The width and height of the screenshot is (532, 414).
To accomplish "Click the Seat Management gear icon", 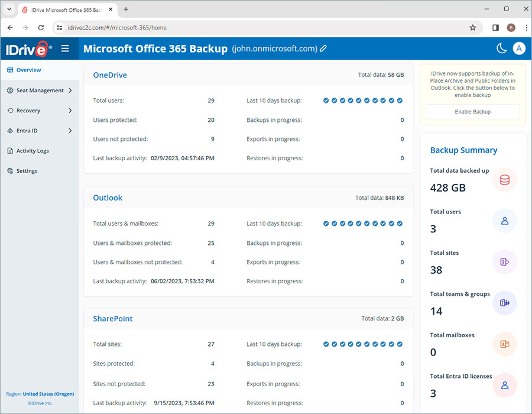I will (10, 90).
